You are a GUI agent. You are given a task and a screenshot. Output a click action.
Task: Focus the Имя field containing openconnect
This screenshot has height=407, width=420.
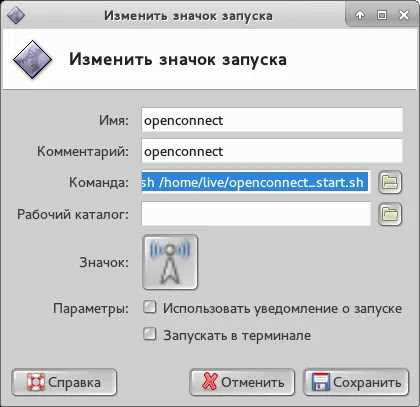click(x=272, y=120)
